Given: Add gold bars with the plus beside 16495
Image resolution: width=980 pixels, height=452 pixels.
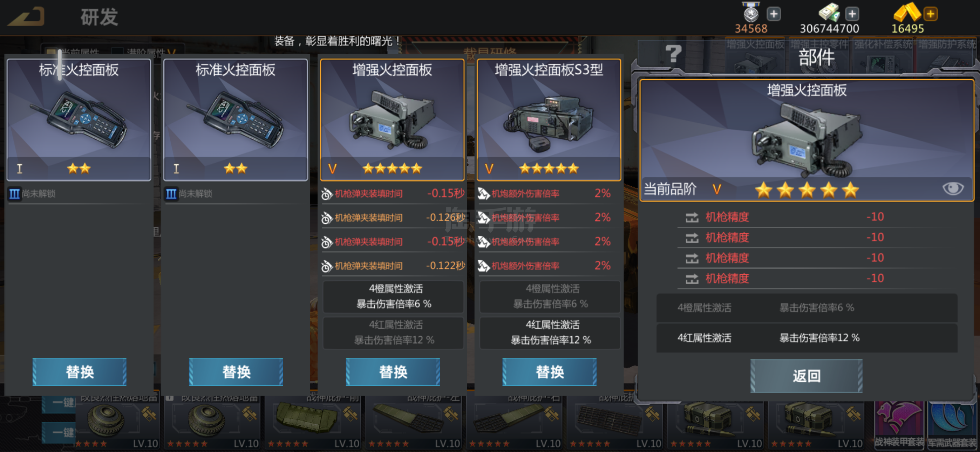Looking at the screenshot, I should (931, 14).
